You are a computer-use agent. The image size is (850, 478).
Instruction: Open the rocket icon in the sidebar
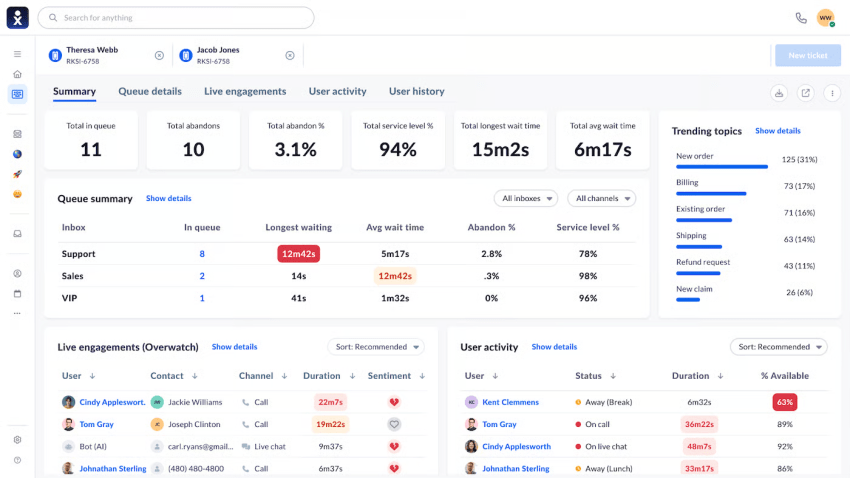pyautogui.click(x=17, y=174)
